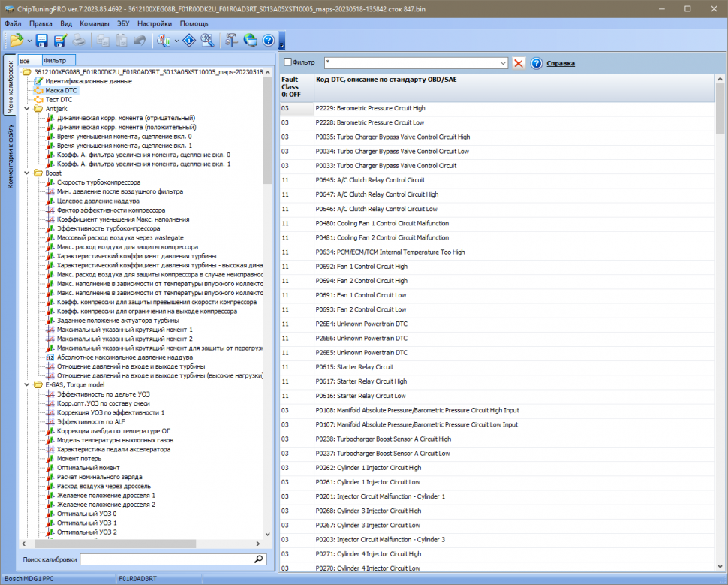Viewport: 728px width, 585px height.
Task: Click the globe and monitor toolbar icon
Action: point(250,41)
